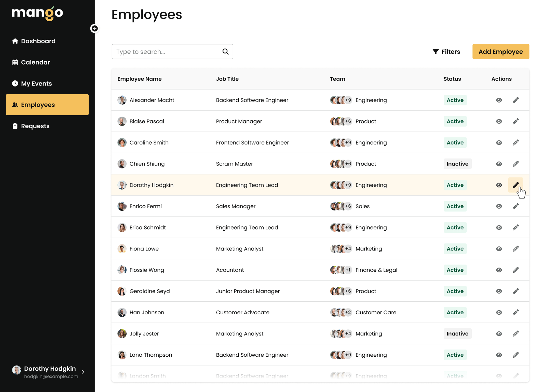Open the Dashboard from the sidebar
This screenshot has height=392, width=546.
click(x=38, y=41)
